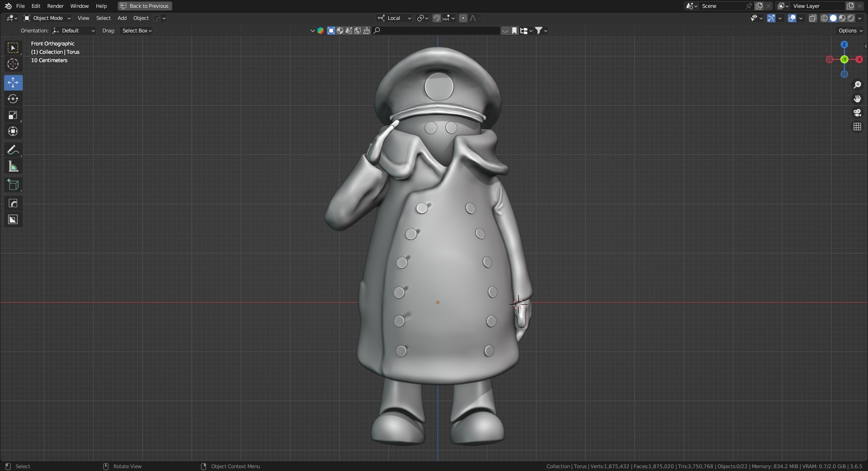The image size is (868, 471).
Task: Click the Y axis green gizmo handle
Action: (844, 59)
